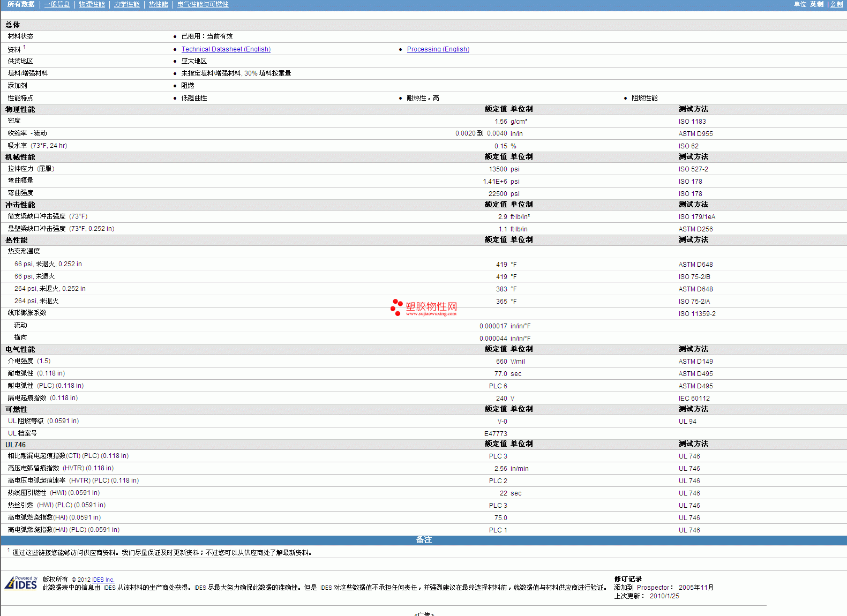
Task: Click the 物理性能 section heading
Action: click(20, 109)
